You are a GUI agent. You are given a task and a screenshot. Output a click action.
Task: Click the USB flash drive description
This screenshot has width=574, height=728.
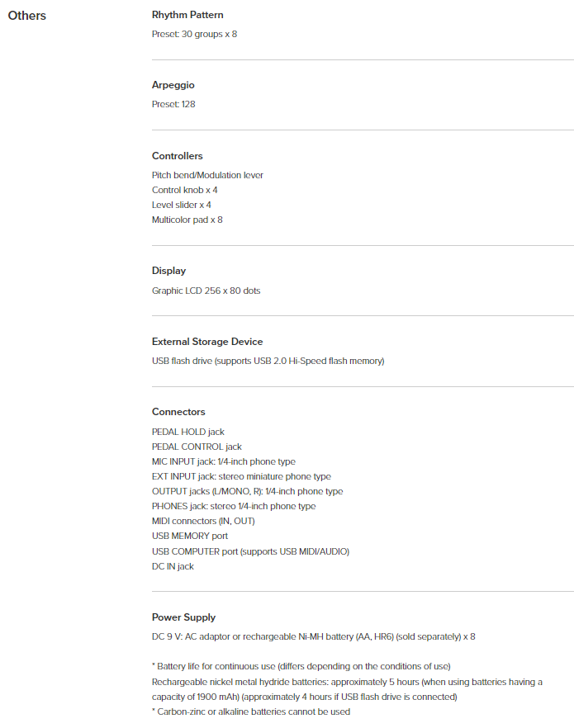268,362
